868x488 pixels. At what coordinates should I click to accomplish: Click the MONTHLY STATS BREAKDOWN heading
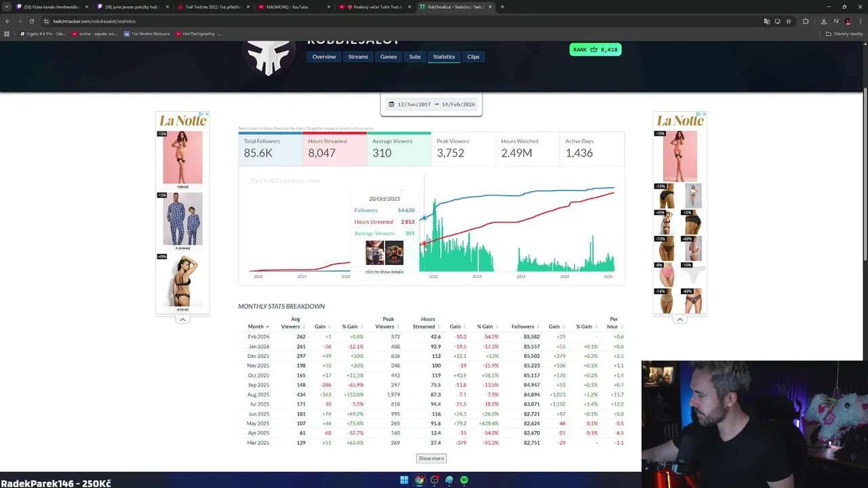click(281, 306)
